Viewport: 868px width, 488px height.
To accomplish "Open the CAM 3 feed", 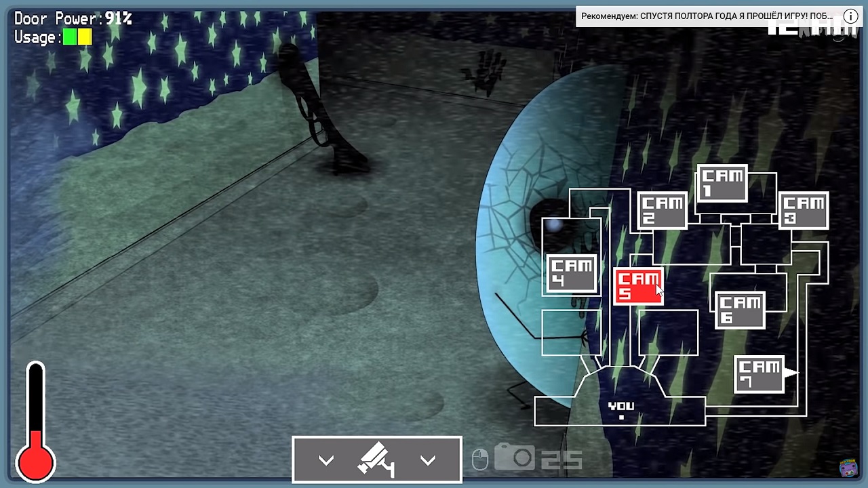I will pyautogui.click(x=803, y=210).
